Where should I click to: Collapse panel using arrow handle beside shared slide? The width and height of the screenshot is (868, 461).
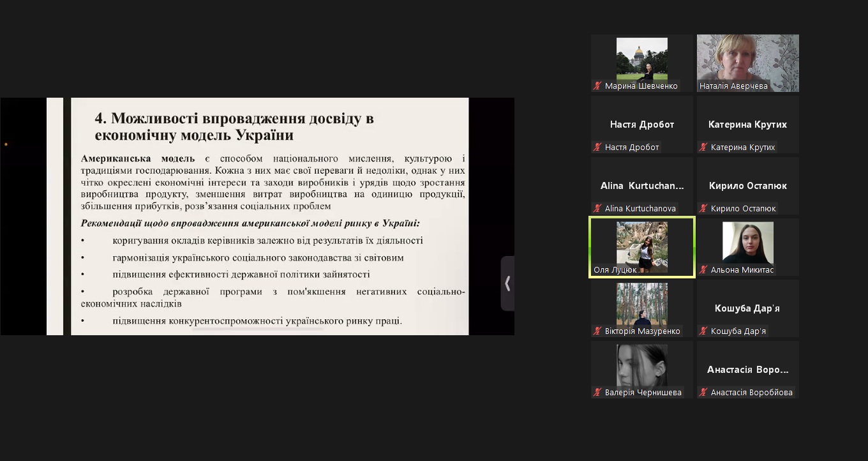click(x=507, y=283)
